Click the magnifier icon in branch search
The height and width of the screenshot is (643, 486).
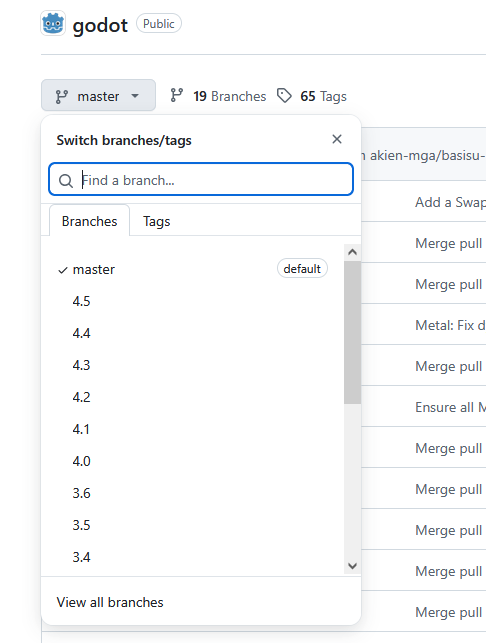coord(66,180)
